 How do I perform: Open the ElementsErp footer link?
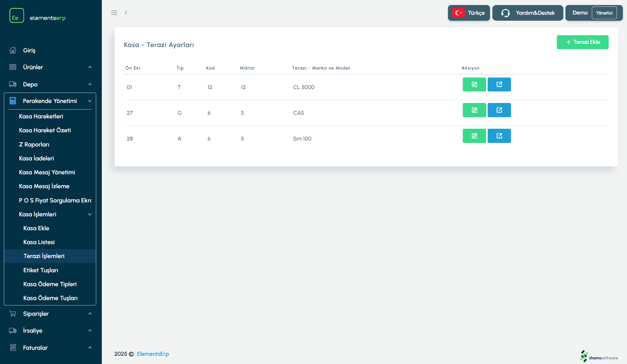click(153, 354)
